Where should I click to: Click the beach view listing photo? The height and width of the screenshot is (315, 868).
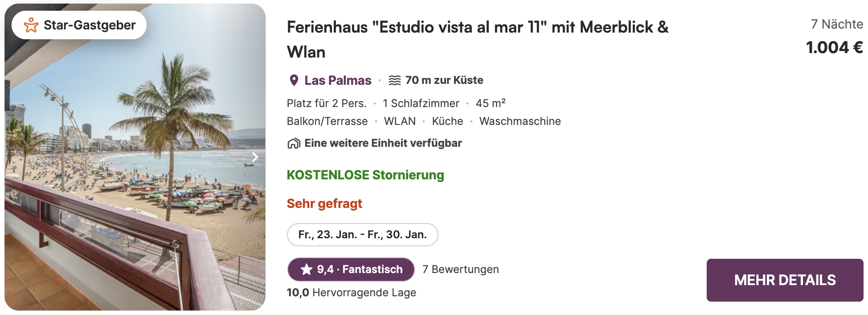(134, 178)
